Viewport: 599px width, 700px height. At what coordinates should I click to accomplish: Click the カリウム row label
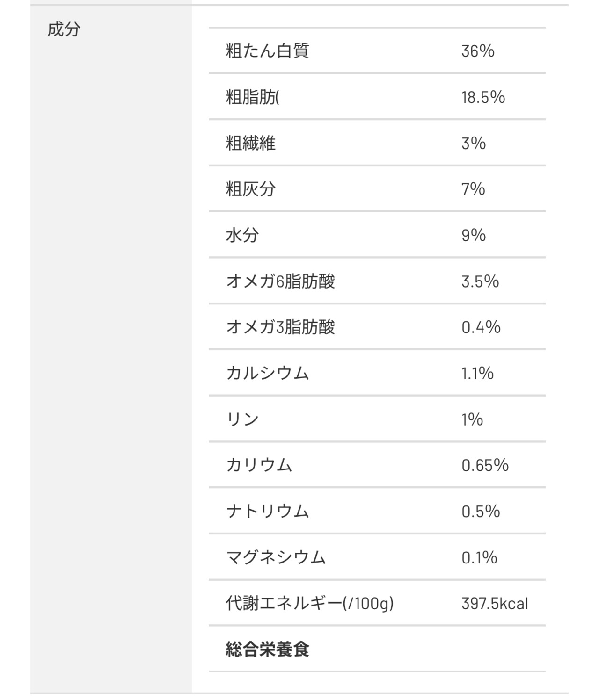[x=259, y=465]
